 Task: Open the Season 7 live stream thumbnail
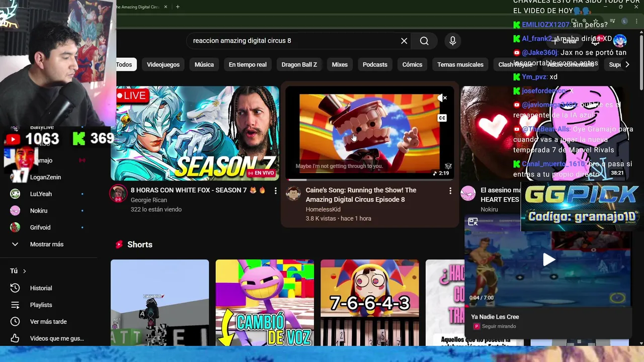point(195,133)
